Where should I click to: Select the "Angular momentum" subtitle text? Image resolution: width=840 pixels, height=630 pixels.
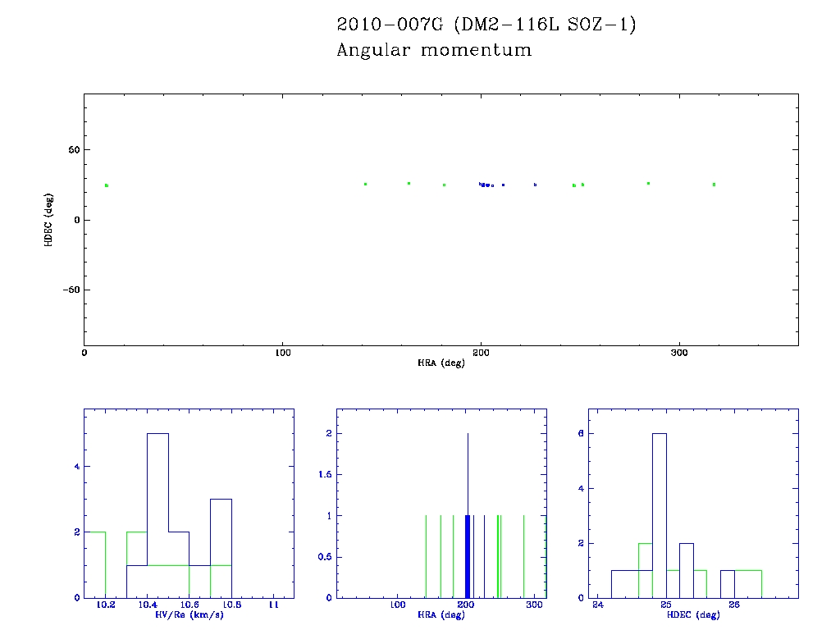(434, 50)
